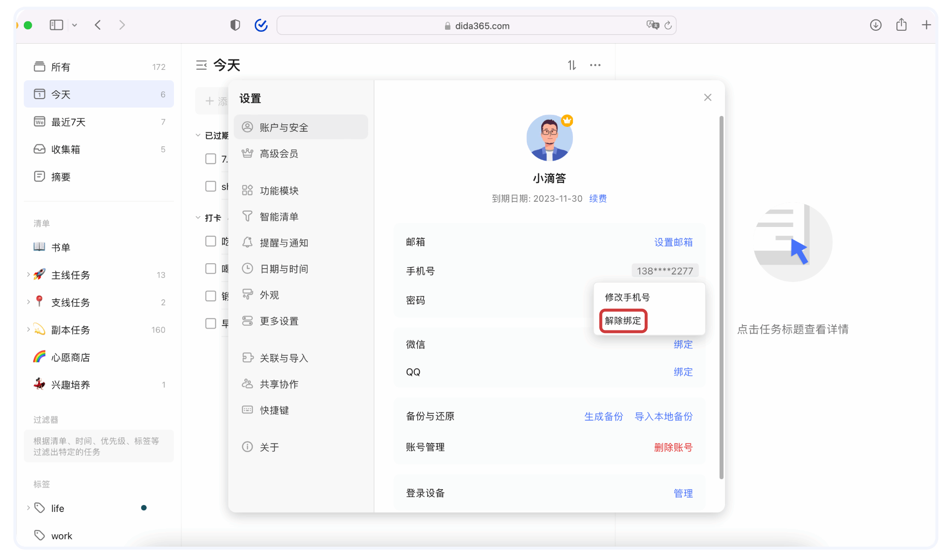Mark the last visible task checkbox complete
This screenshot has width=948, height=560.
pos(210,323)
